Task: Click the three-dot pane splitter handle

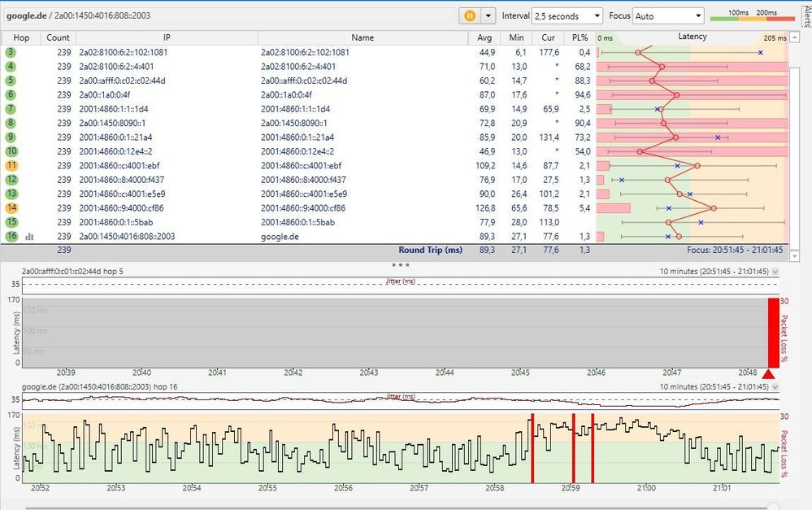Action: (x=400, y=265)
